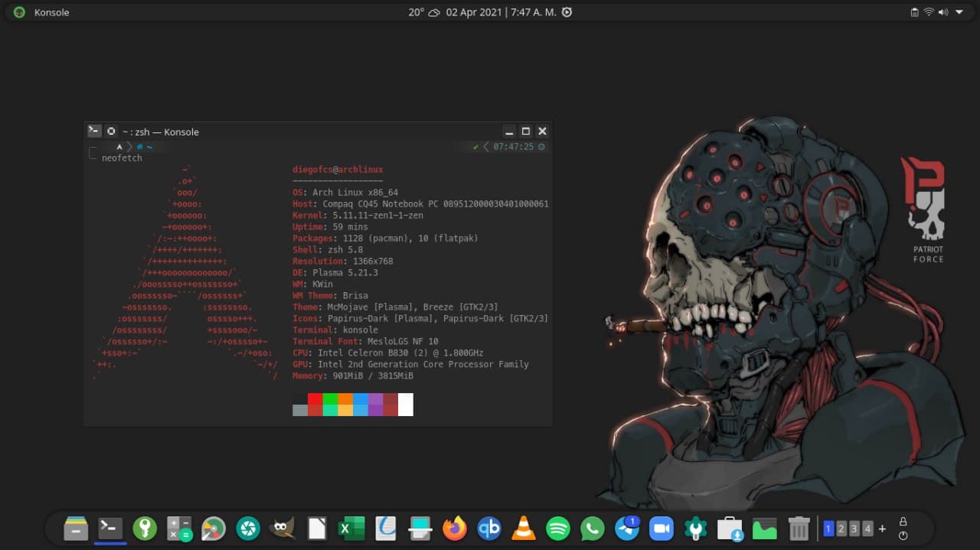This screenshot has height=550, width=980.
Task: Open Telegram with unread badge
Action: (627, 529)
